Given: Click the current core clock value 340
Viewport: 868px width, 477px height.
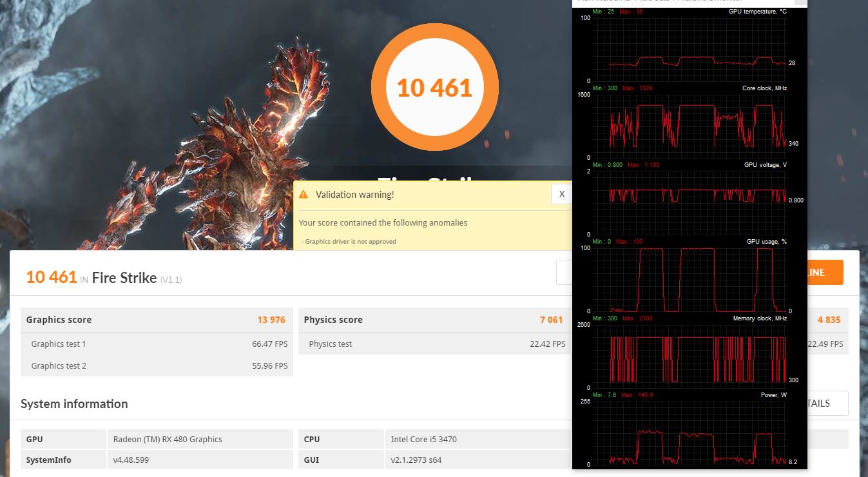Looking at the screenshot, I should pos(793,144).
